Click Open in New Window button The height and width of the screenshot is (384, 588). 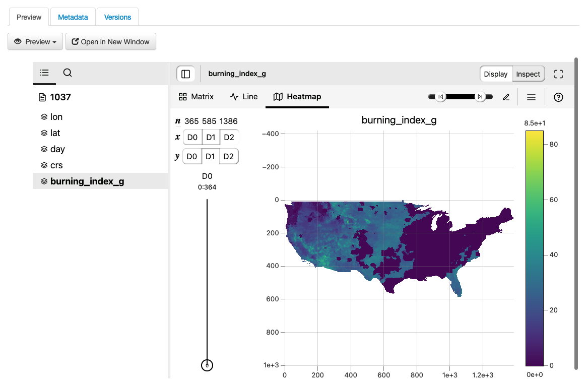click(x=111, y=42)
